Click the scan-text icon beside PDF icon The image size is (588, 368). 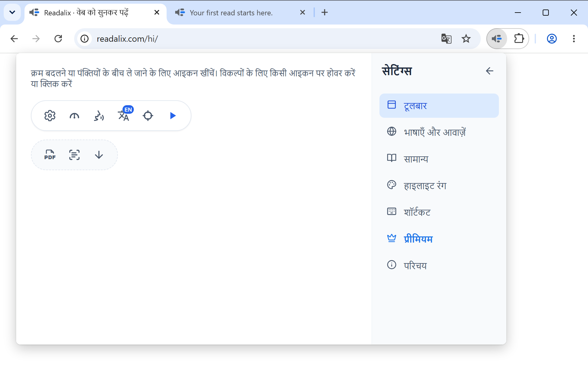pyautogui.click(x=74, y=155)
